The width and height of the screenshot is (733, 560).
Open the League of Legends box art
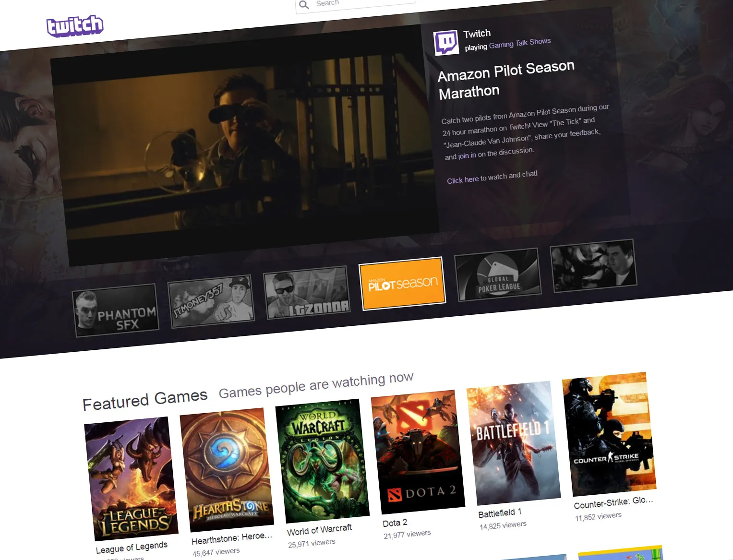131,478
